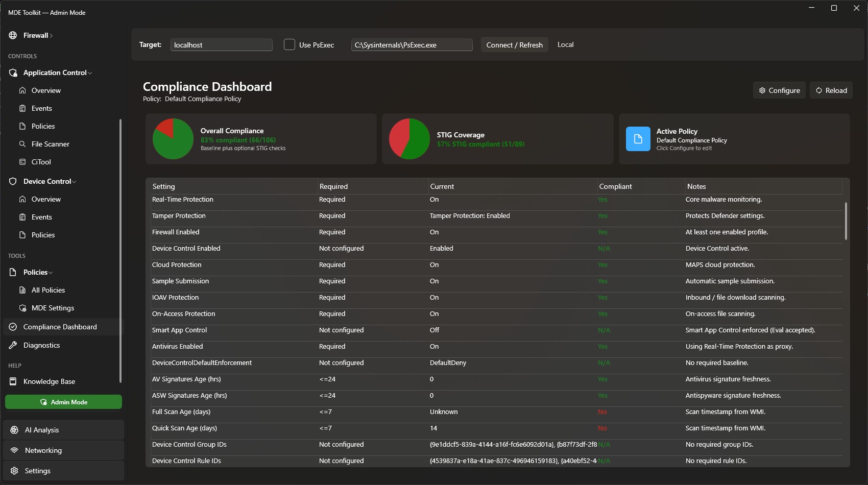Viewport: 868px width, 485px height.
Task: Open the Diagnostics wrench tool
Action: 12,345
